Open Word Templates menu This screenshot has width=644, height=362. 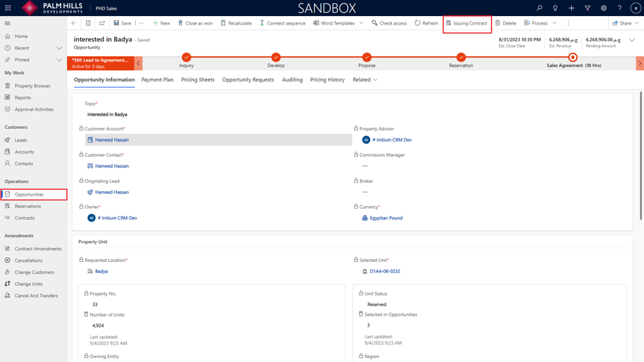pyautogui.click(x=337, y=23)
